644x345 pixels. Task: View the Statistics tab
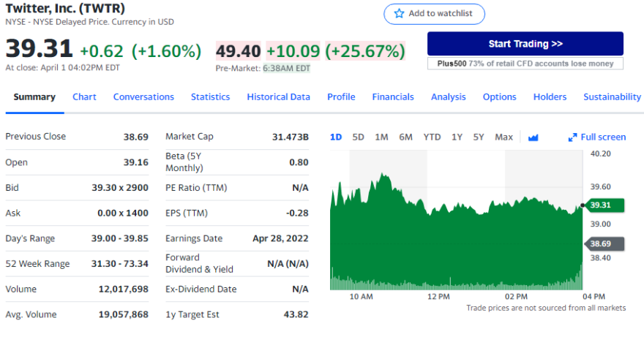(x=210, y=97)
